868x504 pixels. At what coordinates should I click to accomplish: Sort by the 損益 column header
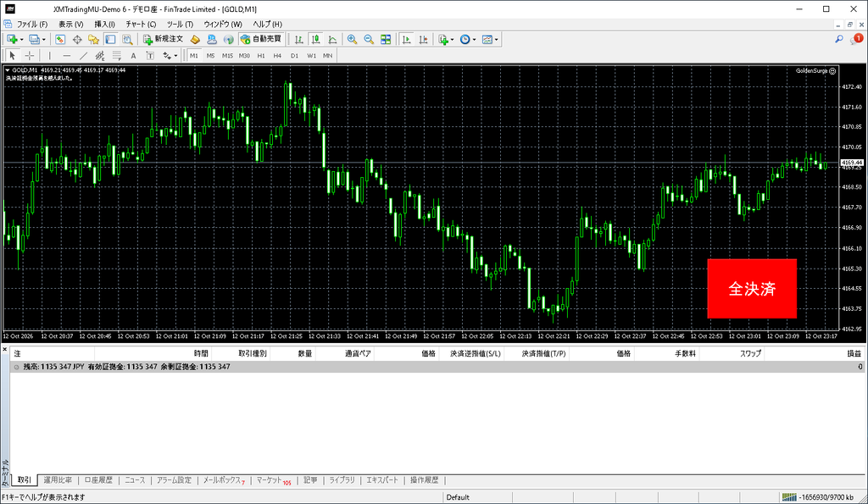[854, 353]
